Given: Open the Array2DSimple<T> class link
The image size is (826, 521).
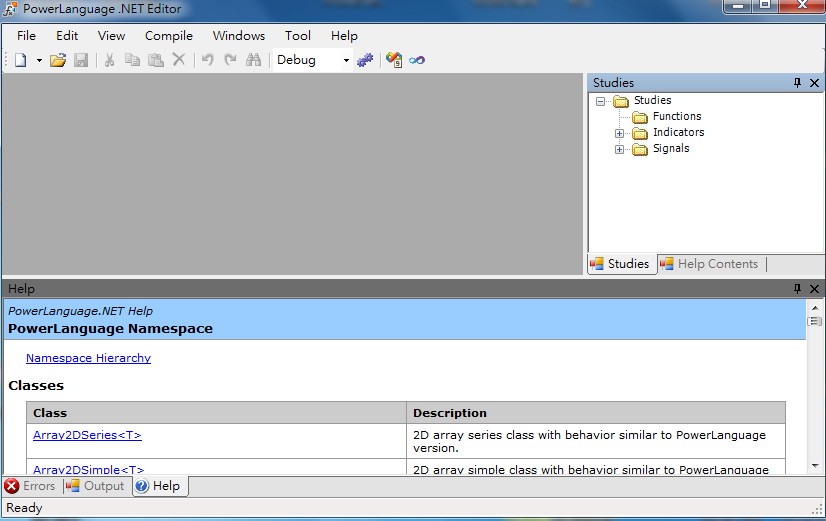Looking at the screenshot, I should (88, 469).
